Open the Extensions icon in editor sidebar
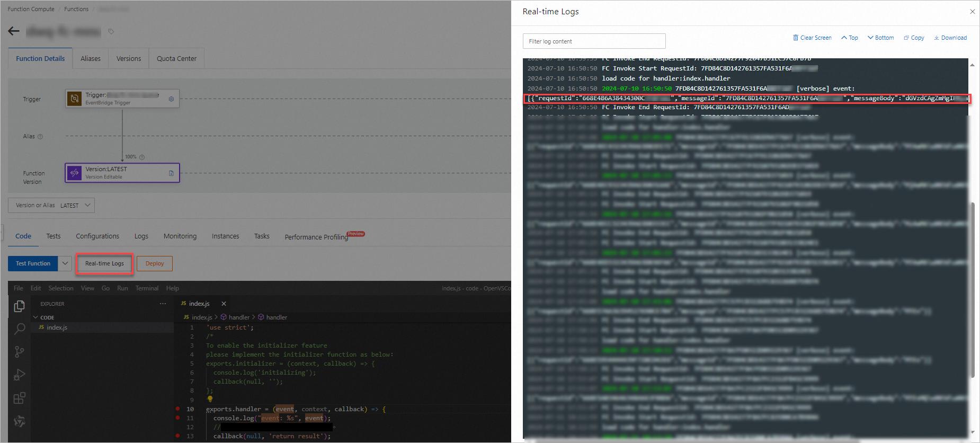980x443 pixels. [19, 398]
